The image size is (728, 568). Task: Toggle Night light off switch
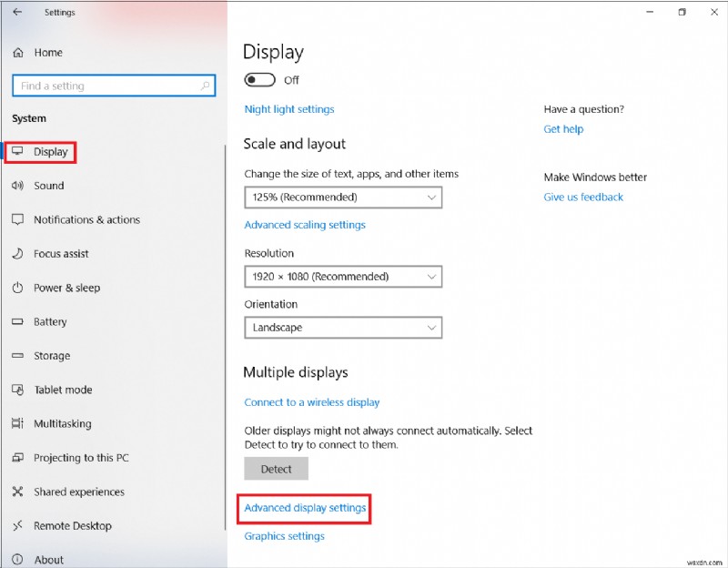pos(259,80)
